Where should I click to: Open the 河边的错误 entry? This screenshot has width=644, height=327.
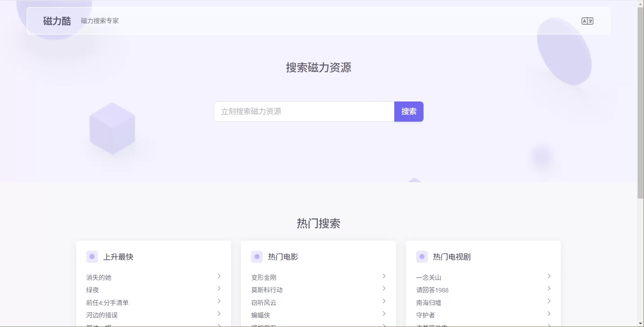[x=101, y=315]
